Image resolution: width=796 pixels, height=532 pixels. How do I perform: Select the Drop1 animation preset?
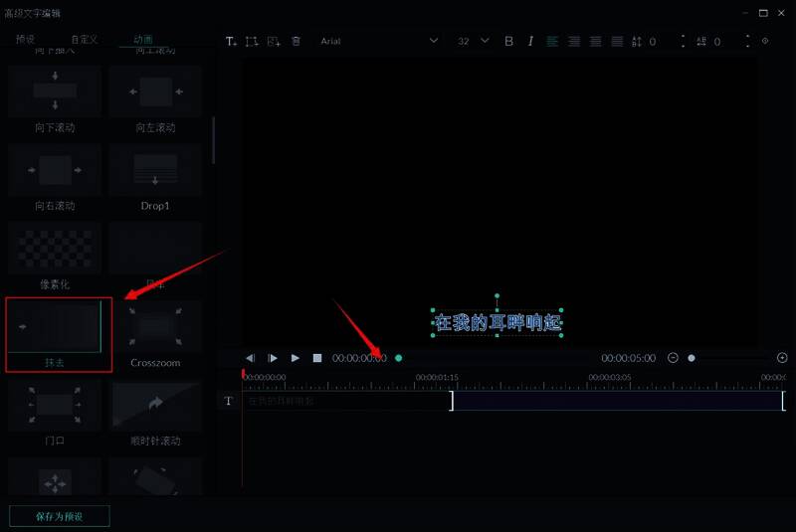155,178
